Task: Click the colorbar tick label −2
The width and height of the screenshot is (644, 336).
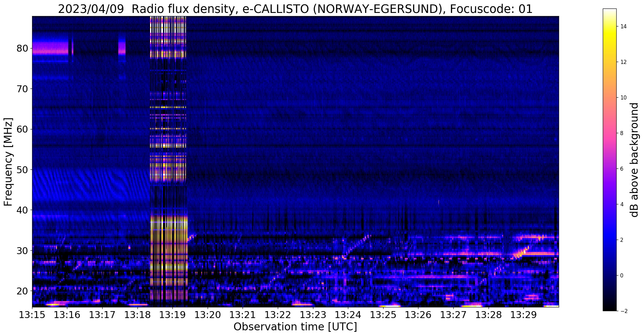Action: click(623, 311)
